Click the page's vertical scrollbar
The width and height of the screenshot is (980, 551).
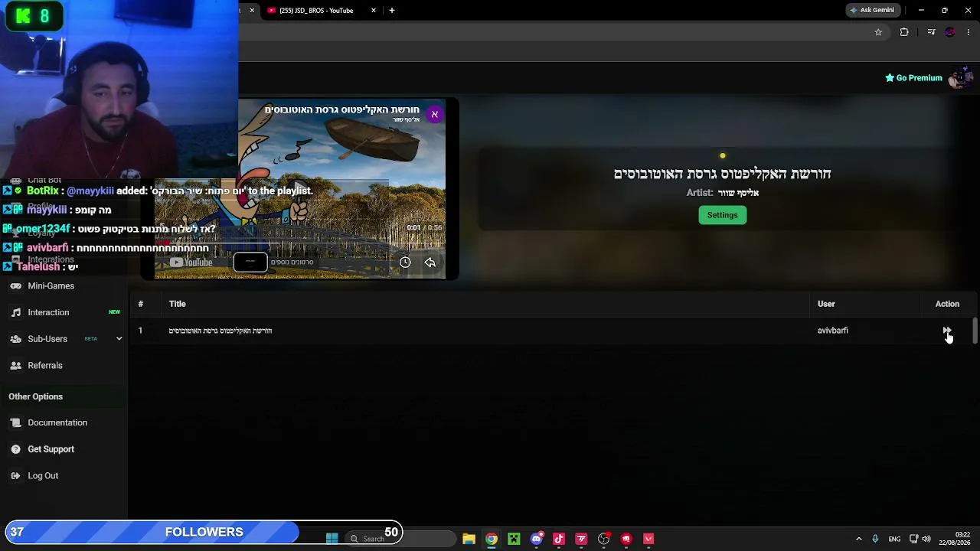[x=975, y=331]
